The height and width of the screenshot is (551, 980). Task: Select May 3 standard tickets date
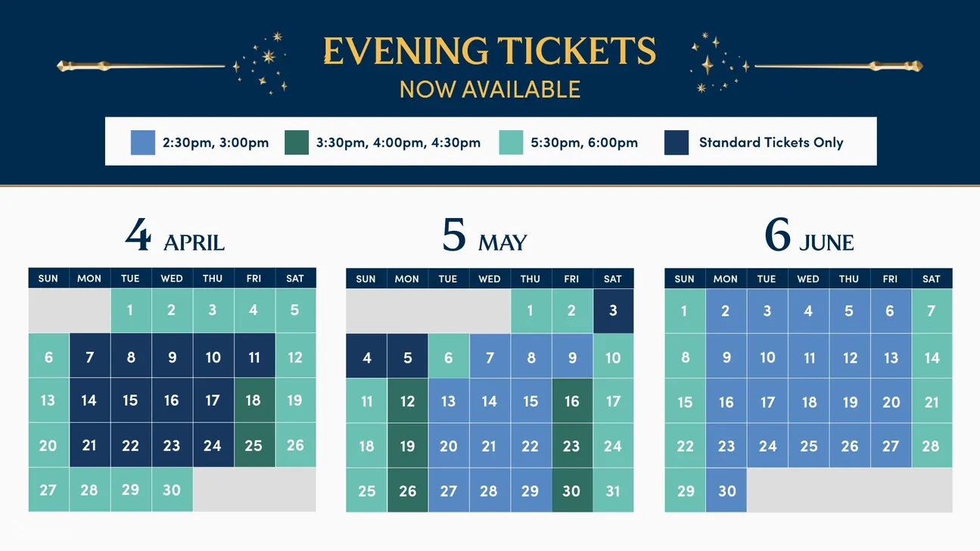click(x=613, y=310)
